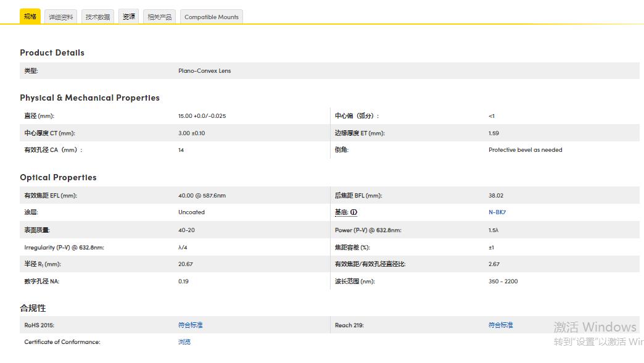This screenshot has width=644, height=363.
Task: Click the 合规性 section heading
Action: pyautogui.click(x=33, y=308)
